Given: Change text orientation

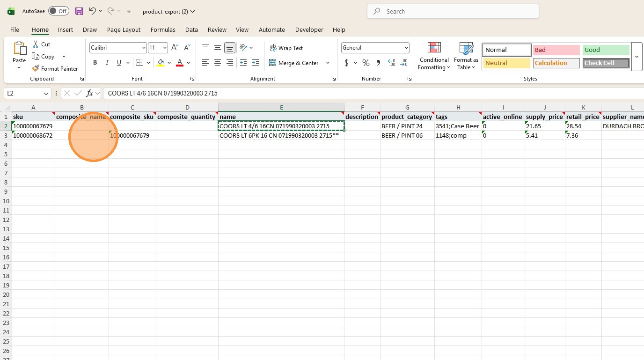Looking at the screenshot, I should pos(243,47).
